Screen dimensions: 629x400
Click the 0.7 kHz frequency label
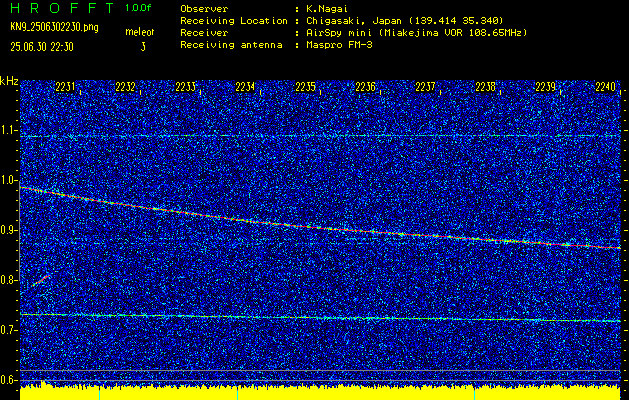point(9,330)
